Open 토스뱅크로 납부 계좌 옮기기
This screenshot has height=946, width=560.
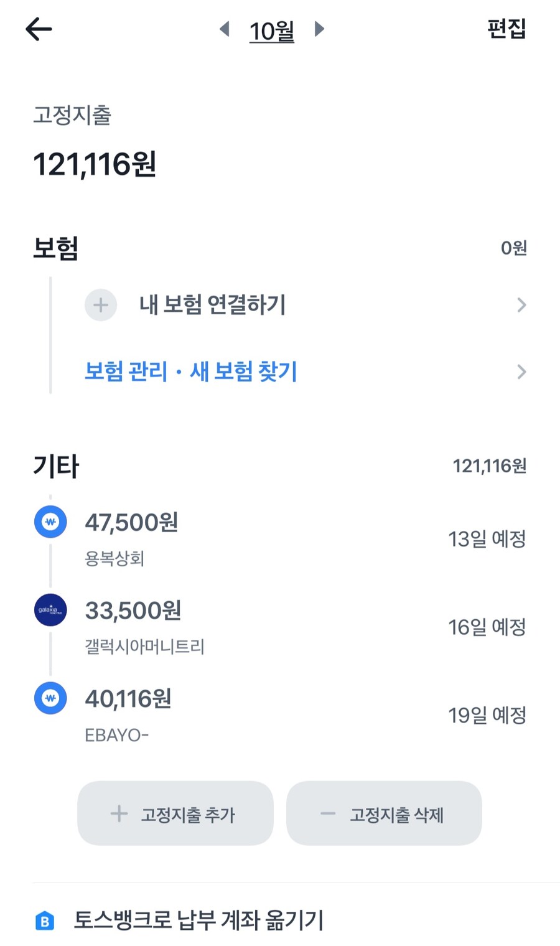(198, 920)
